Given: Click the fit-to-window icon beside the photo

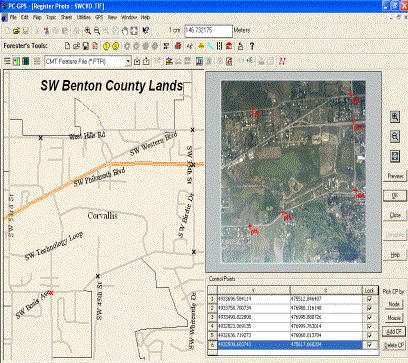Looking at the screenshot, I should [395, 156].
